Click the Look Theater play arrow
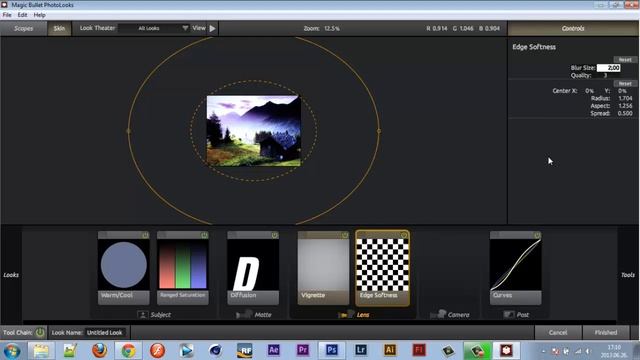This screenshot has height=360, width=640. coord(213,28)
